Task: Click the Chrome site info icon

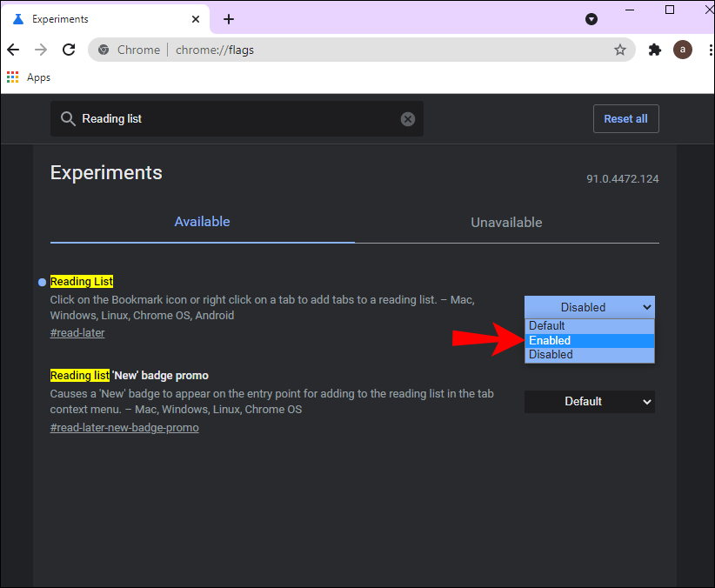Action: pos(104,50)
